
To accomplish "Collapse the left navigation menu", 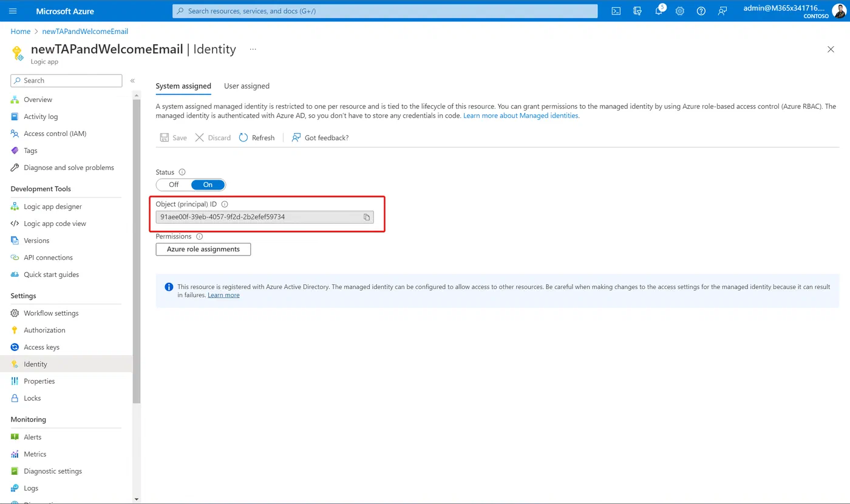I will click(x=132, y=80).
